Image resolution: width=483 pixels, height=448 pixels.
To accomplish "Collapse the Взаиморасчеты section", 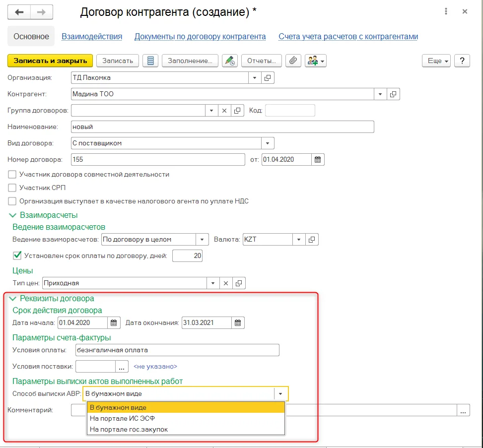I will coord(12,215).
